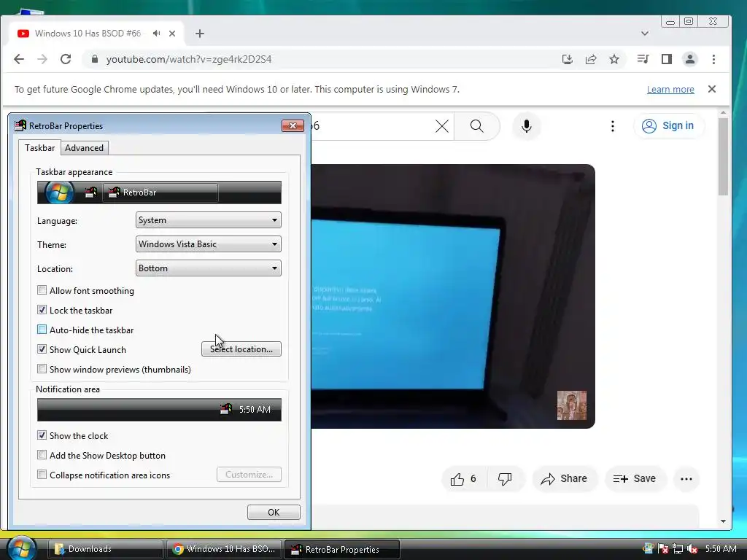747x560 pixels.
Task: Dismiss the Chrome update notification bar
Action: click(712, 89)
